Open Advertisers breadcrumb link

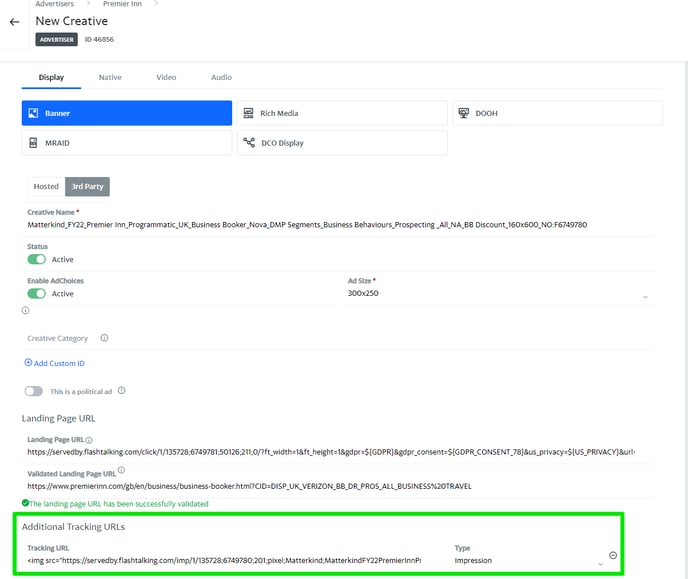[54, 4]
